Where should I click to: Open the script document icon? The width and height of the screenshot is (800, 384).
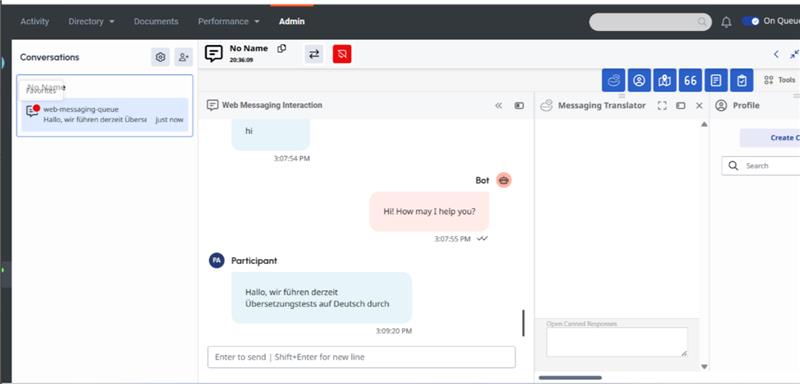point(716,80)
